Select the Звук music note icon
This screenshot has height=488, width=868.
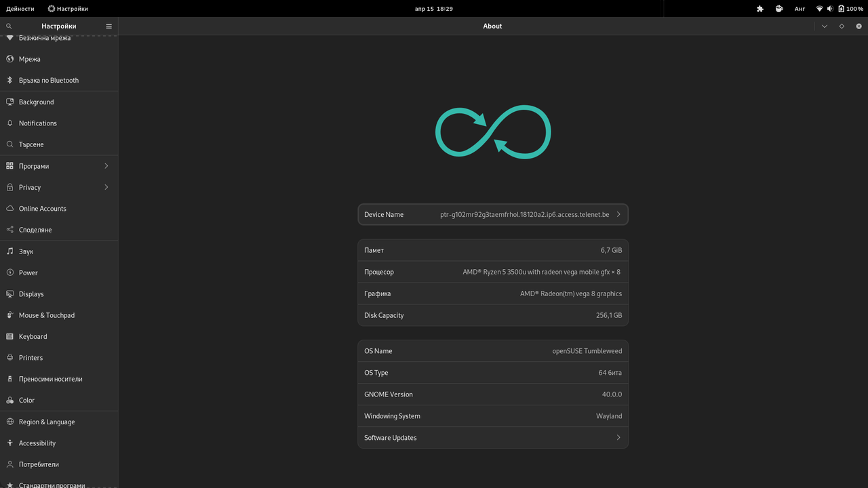[9, 251]
